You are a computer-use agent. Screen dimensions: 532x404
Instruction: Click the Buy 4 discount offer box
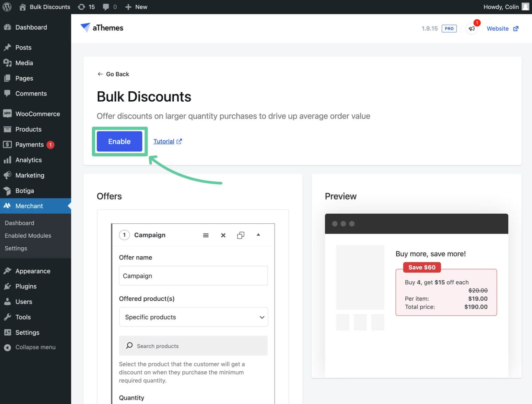pos(446,292)
